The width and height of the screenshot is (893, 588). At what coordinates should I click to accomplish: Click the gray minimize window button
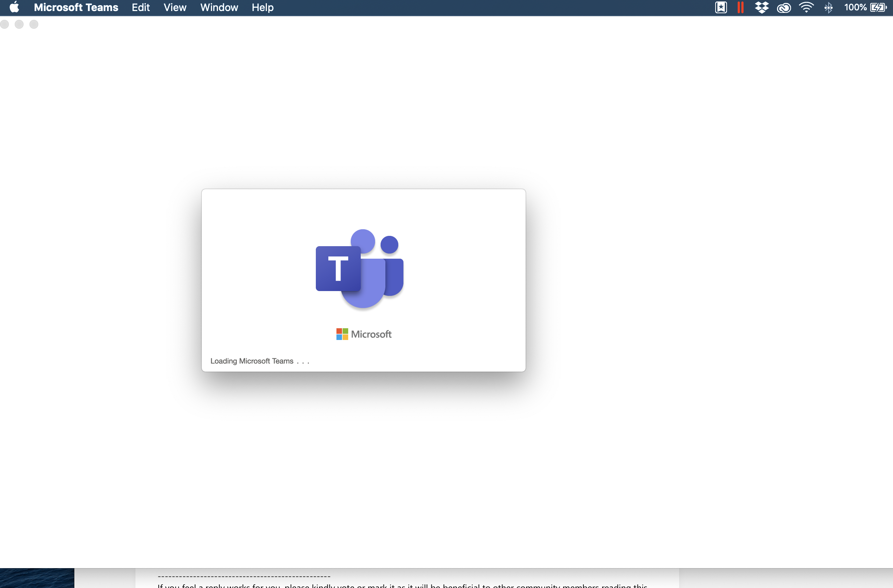coord(19,24)
